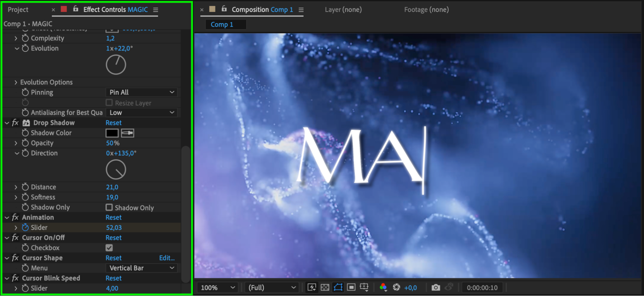Toggle Transparency Grid icon
644x296 pixels.
[x=325, y=287]
